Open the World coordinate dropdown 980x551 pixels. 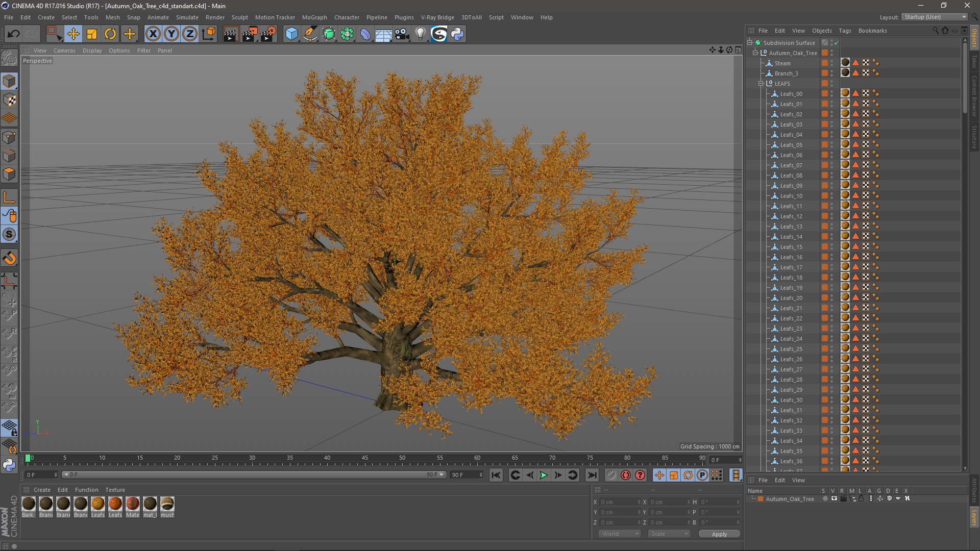click(x=620, y=534)
